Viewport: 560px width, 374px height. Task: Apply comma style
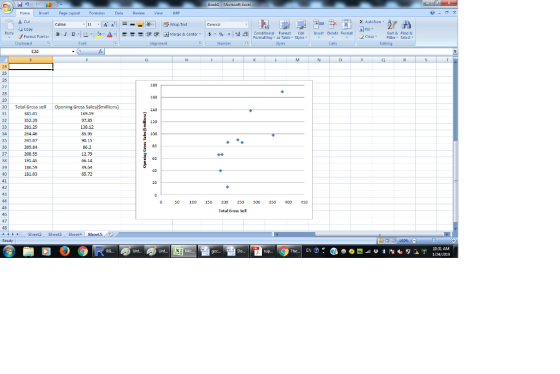(229, 34)
